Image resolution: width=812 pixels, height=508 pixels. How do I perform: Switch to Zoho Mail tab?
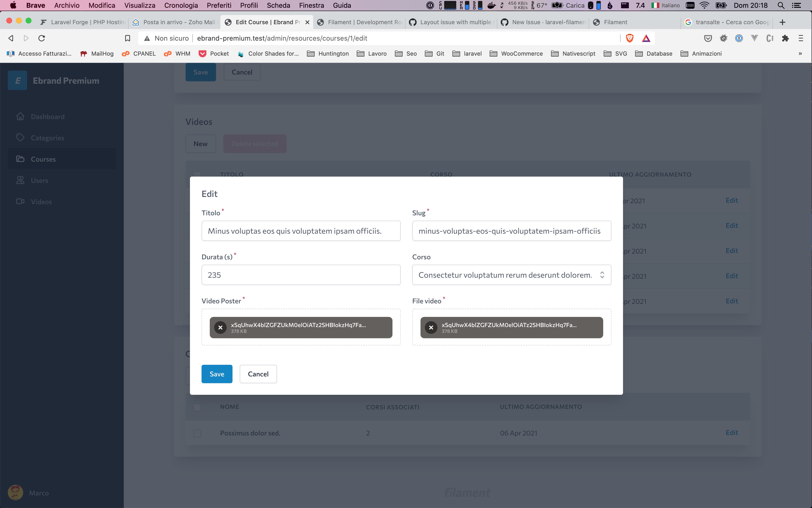coord(174,22)
